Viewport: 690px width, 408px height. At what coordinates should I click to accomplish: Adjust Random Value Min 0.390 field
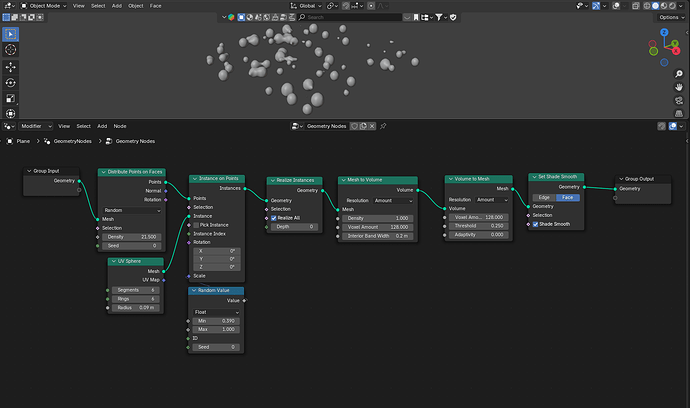click(x=217, y=321)
